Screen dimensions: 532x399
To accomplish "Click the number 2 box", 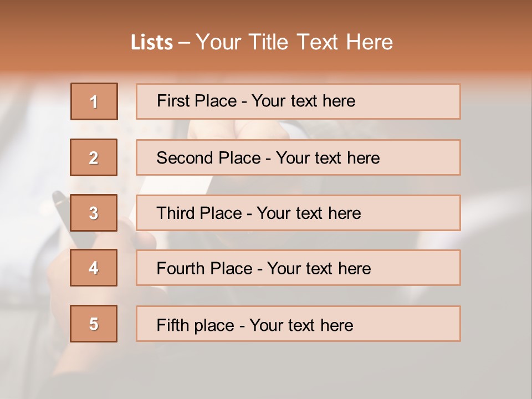I will (94, 157).
